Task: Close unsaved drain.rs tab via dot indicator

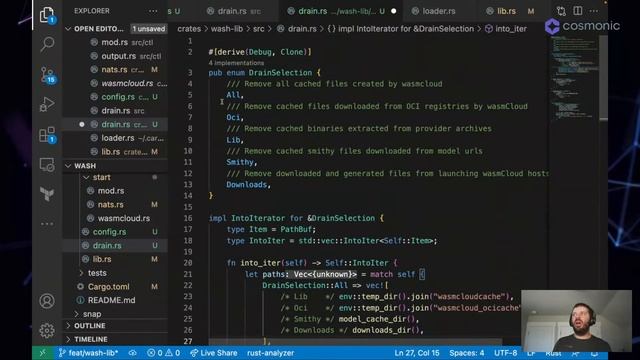Action: coord(393,11)
